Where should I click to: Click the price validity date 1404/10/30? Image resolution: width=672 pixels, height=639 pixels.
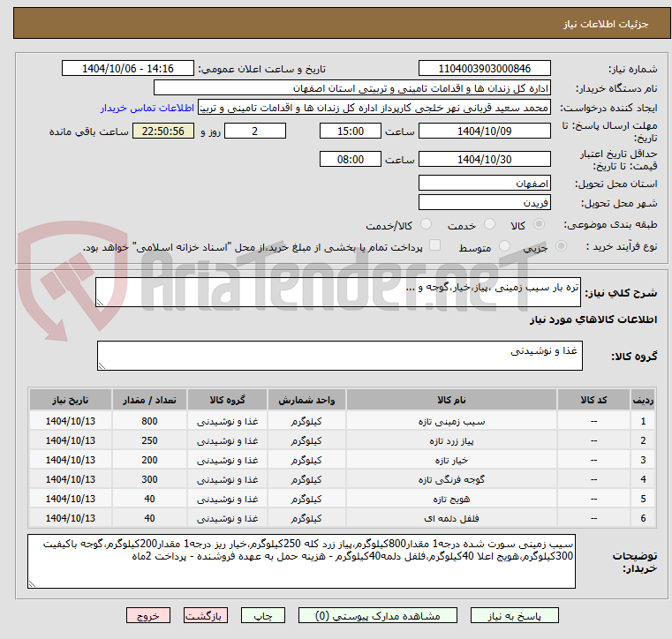tap(484, 160)
